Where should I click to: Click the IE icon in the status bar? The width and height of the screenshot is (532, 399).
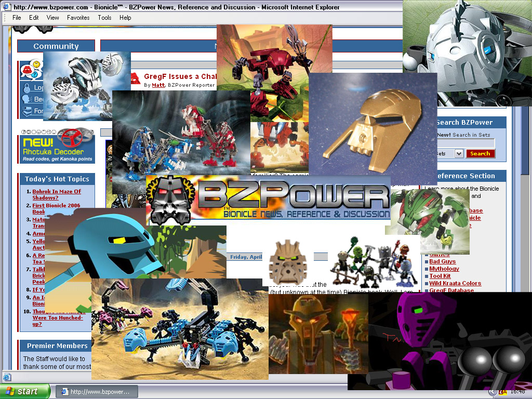tap(7, 377)
